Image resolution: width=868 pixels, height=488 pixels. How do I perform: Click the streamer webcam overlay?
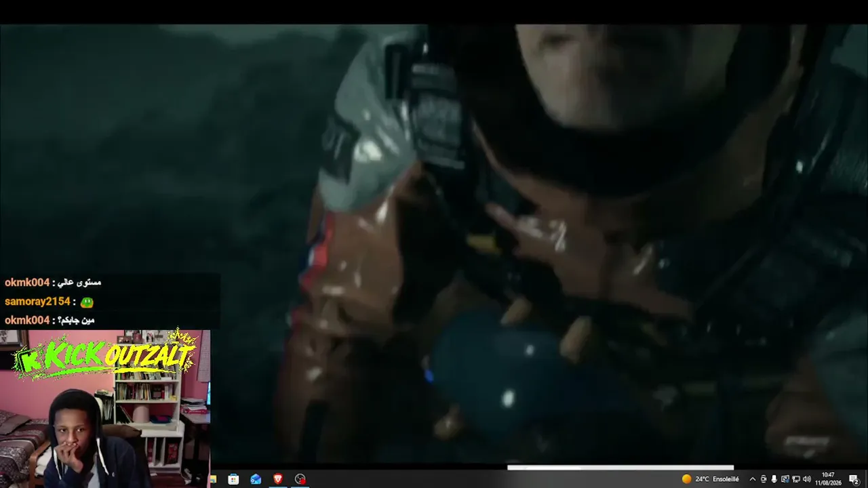coord(105,409)
